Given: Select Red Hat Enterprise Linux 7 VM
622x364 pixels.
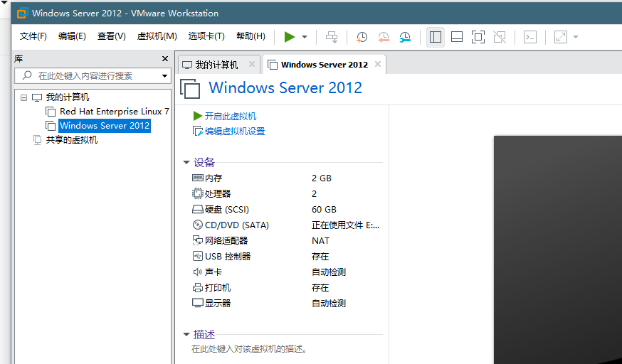Looking at the screenshot, I should point(115,112).
